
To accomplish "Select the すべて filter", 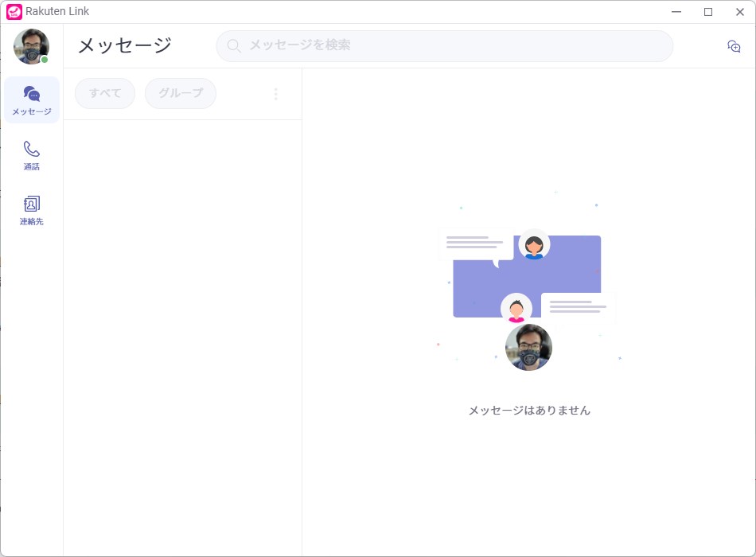I will click(x=105, y=93).
